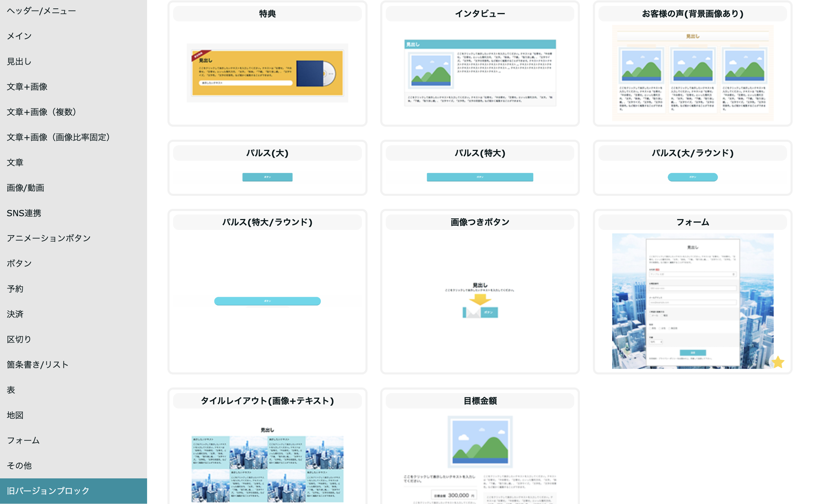Select the インタビュー block template
This screenshot has height=504, width=813.
[x=480, y=73]
